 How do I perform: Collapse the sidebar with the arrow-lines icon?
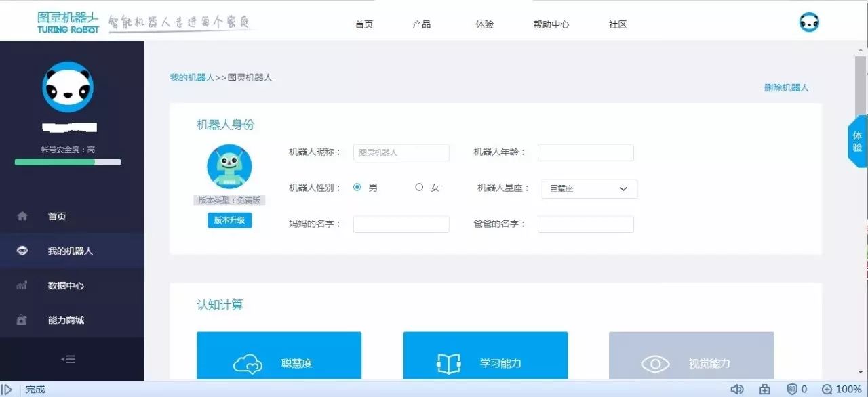coord(68,359)
